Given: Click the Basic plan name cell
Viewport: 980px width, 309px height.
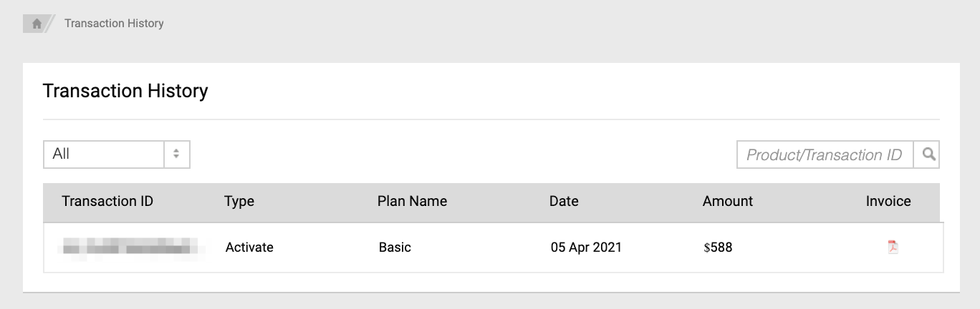Looking at the screenshot, I should click(395, 247).
